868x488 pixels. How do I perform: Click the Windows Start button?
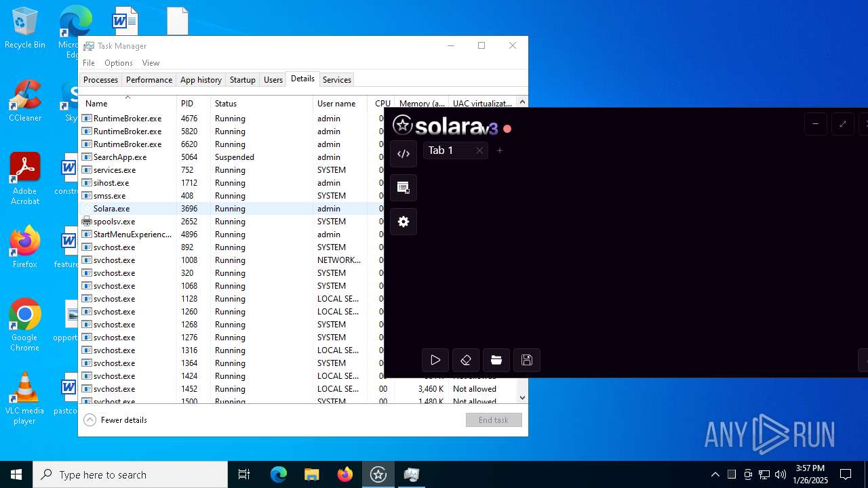coord(16,474)
